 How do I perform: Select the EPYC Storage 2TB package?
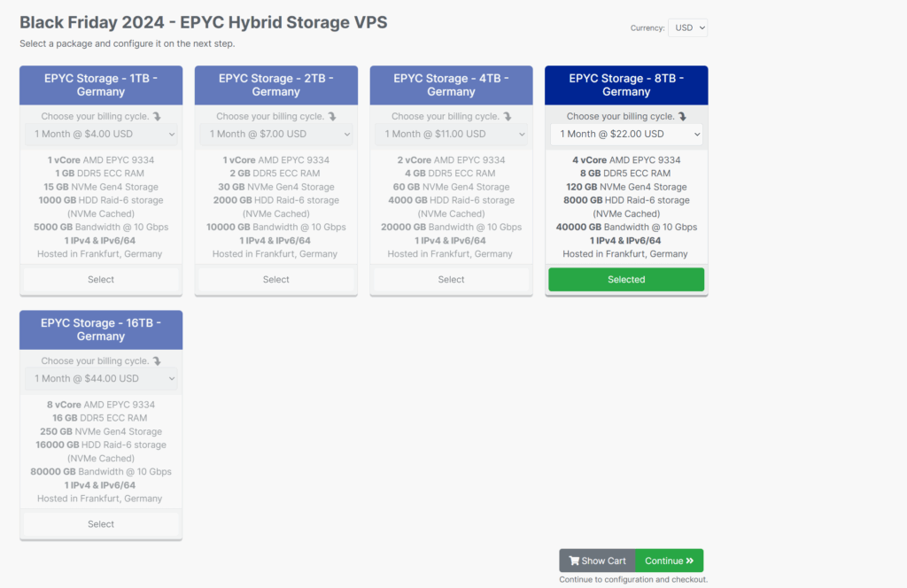(276, 279)
